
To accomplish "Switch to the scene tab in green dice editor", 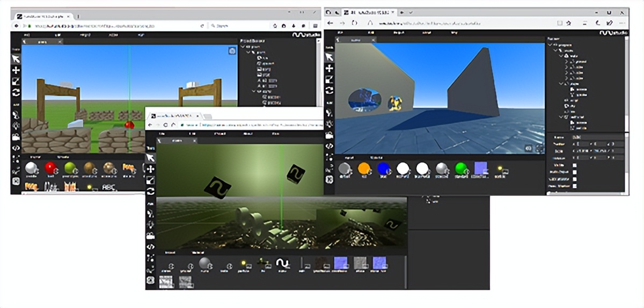I will click(178, 141).
